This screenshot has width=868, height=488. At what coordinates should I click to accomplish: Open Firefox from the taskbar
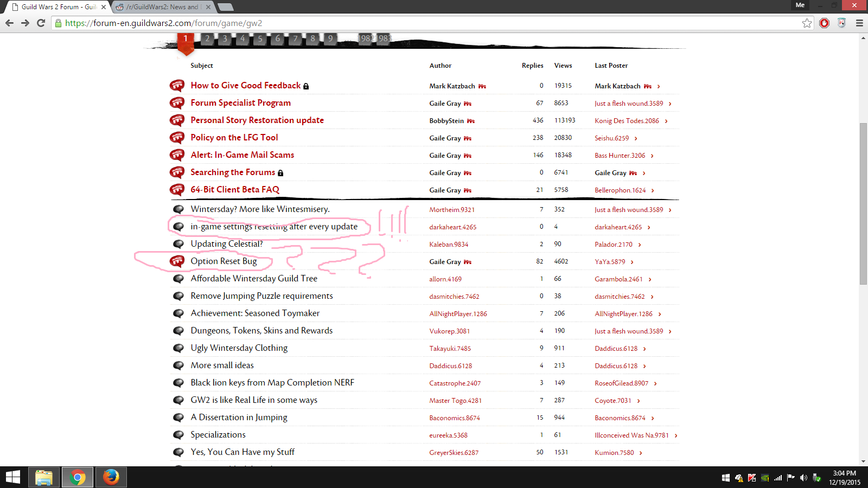click(111, 477)
